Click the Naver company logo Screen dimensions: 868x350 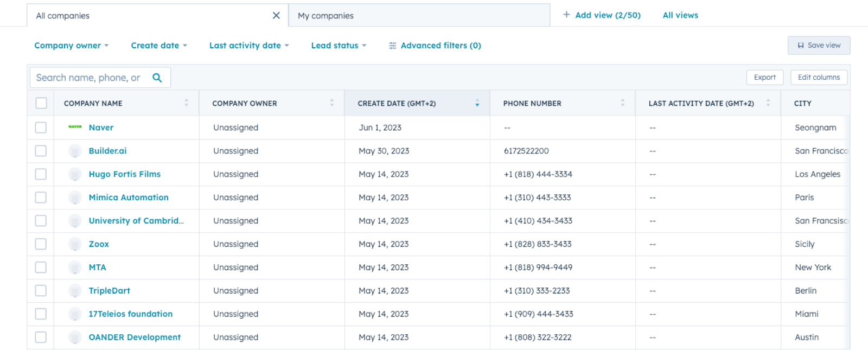pyautogui.click(x=75, y=127)
